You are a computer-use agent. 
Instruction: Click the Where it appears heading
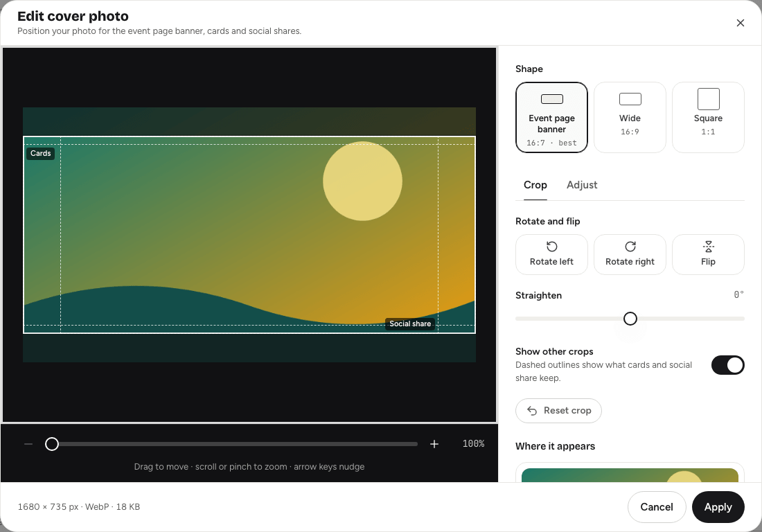(x=555, y=447)
